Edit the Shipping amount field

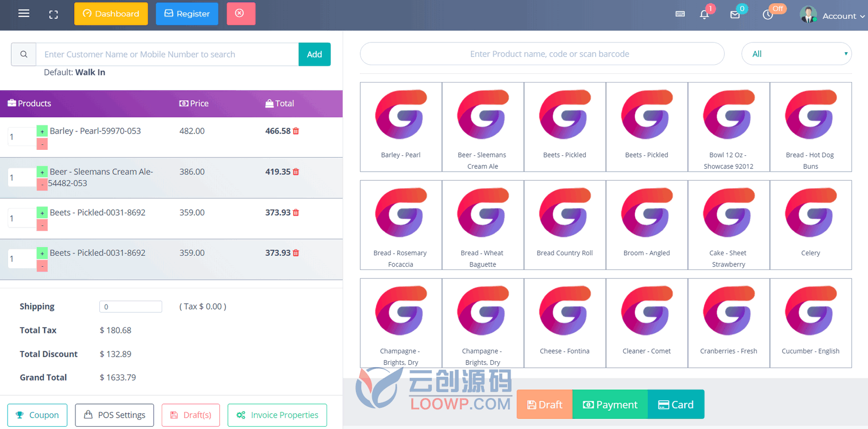[131, 307]
